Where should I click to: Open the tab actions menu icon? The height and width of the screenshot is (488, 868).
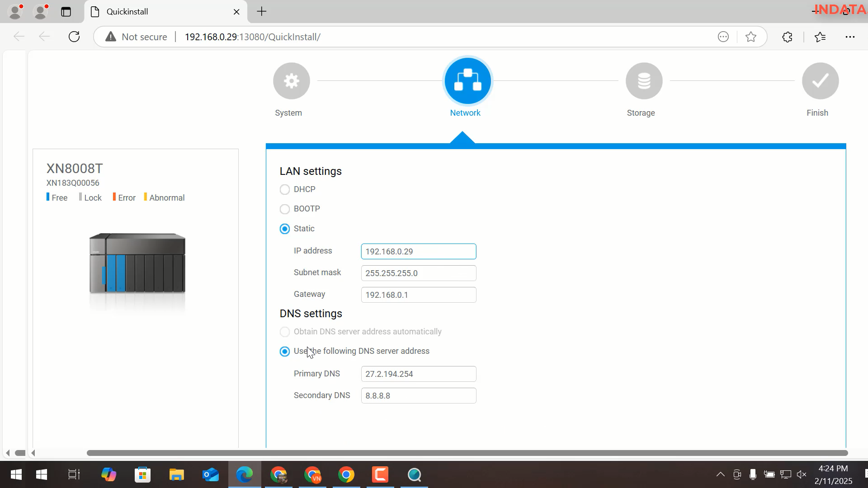pyautogui.click(x=66, y=12)
